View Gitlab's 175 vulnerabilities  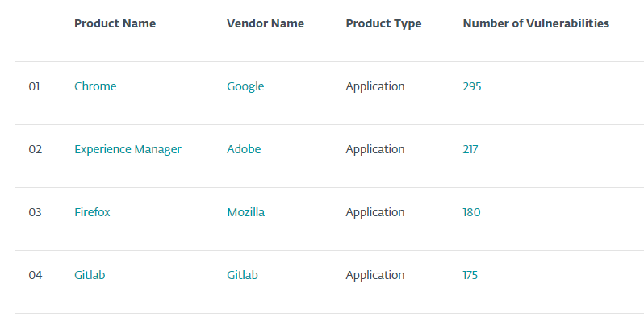tap(470, 275)
